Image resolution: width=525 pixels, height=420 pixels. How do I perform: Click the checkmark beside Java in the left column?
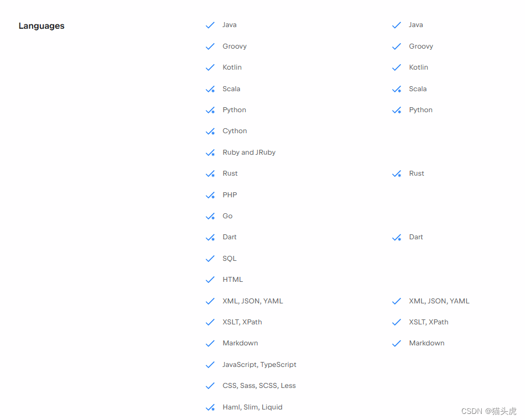[210, 25]
